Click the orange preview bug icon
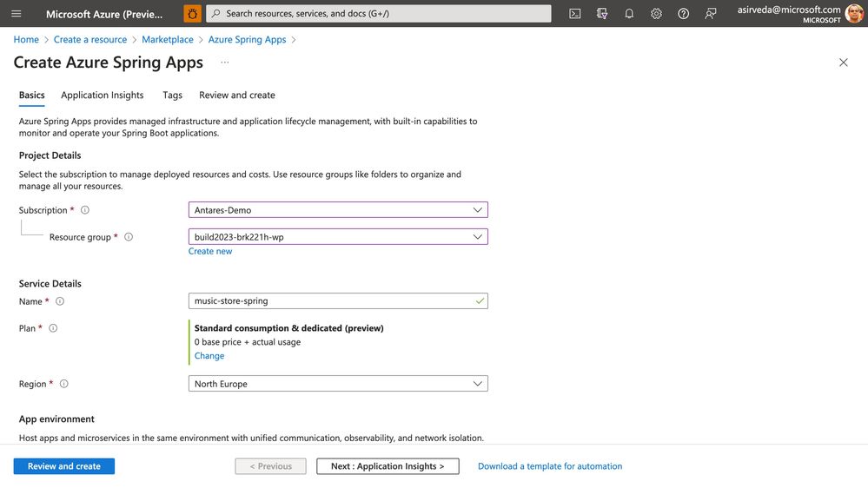The image size is (868, 488). click(x=192, y=14)
